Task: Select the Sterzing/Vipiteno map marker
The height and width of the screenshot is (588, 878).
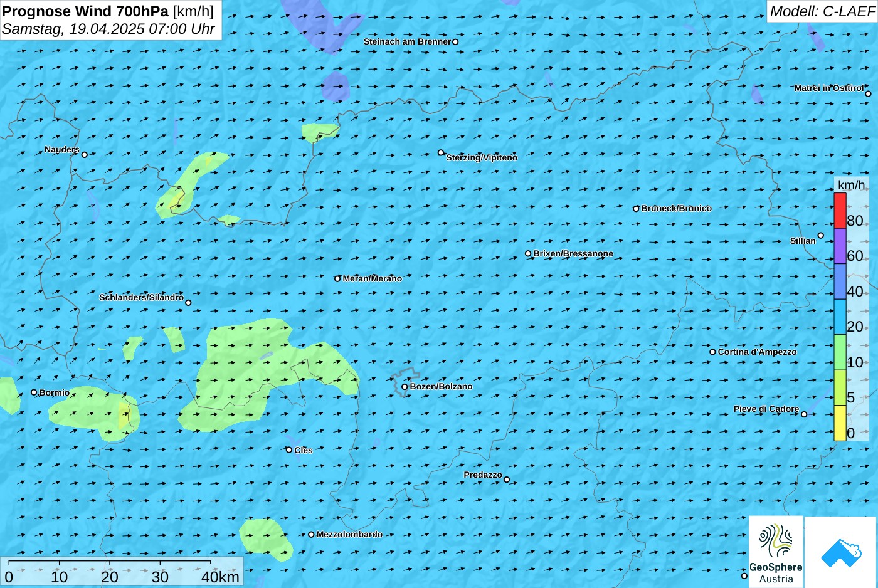Action: (x=441, y=152)
